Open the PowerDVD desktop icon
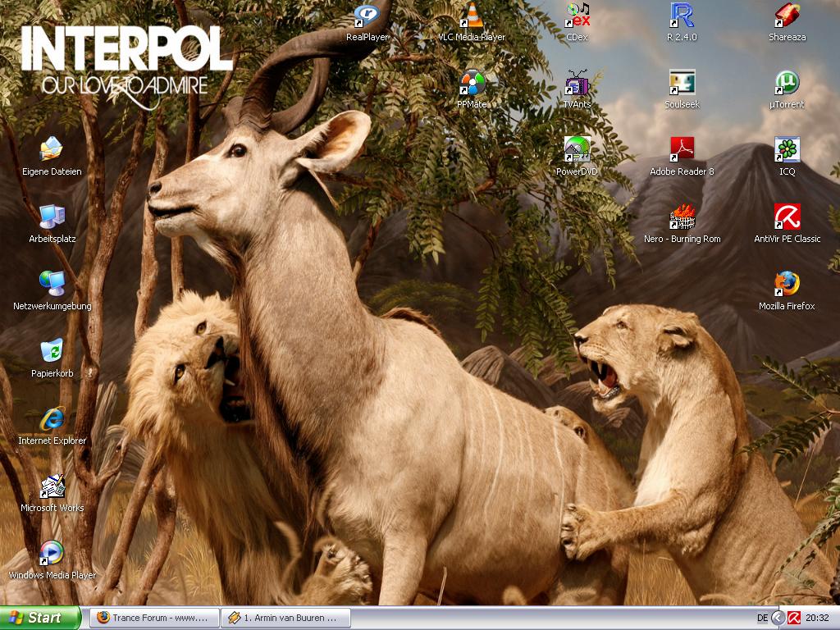Image resolution: width=840 pixels, height=630 pixels. pyautogui.click(x=577, y=151)
